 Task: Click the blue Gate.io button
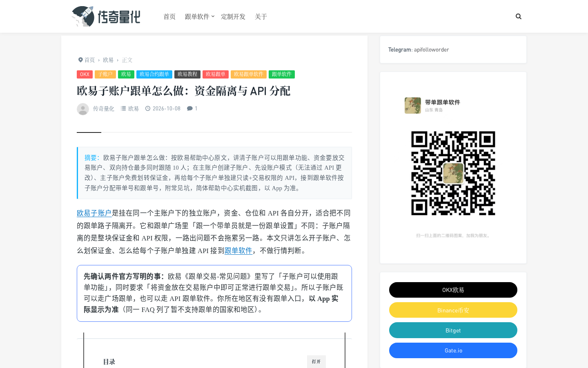453,350
